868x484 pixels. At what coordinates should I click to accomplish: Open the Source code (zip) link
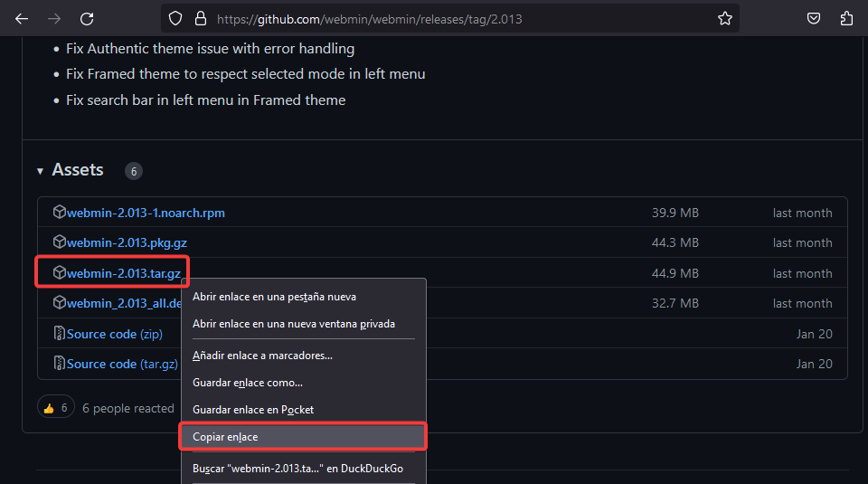point(114,334)
